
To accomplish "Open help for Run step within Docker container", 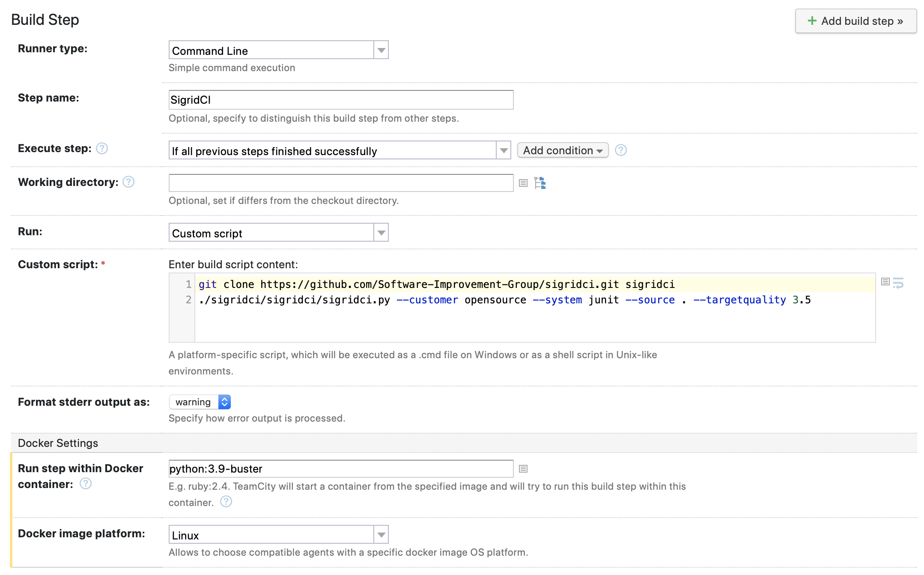I will pos(86,484).
